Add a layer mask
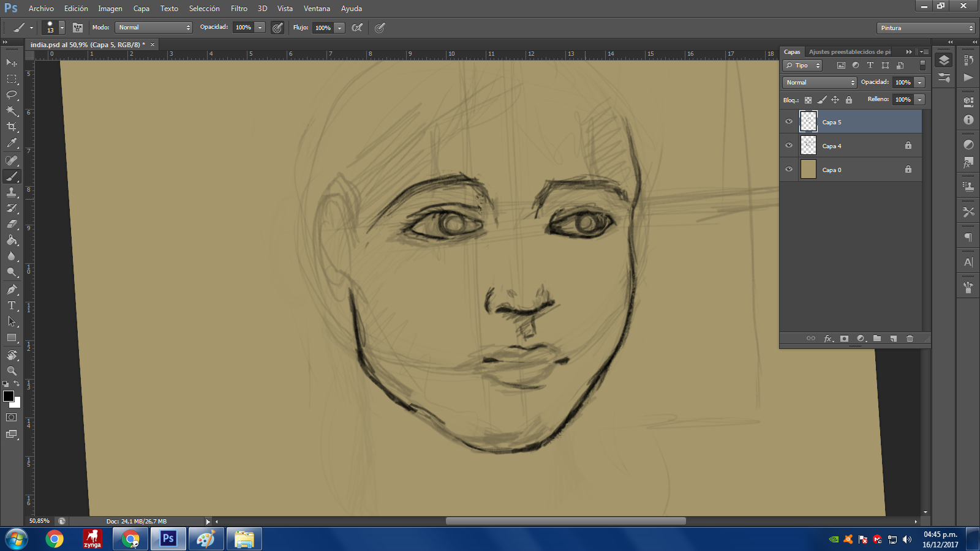The width and height of the screenshot is (980, 551). tap(844, 339)
